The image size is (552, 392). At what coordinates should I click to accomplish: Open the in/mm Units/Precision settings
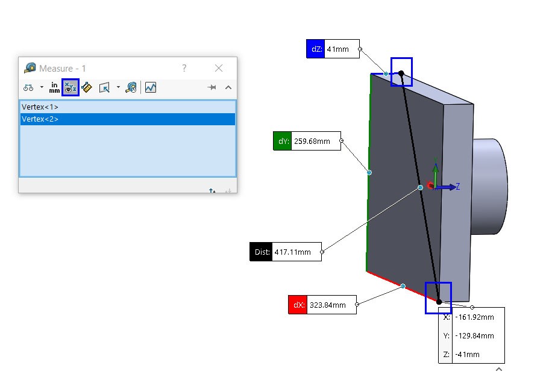[x=54, y=88]
